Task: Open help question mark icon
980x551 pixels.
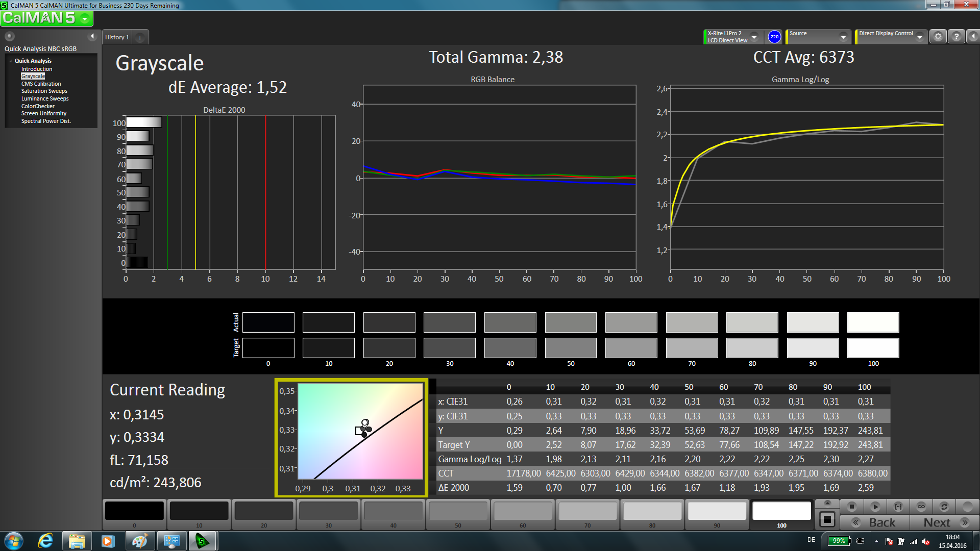Action: [956, 37]
